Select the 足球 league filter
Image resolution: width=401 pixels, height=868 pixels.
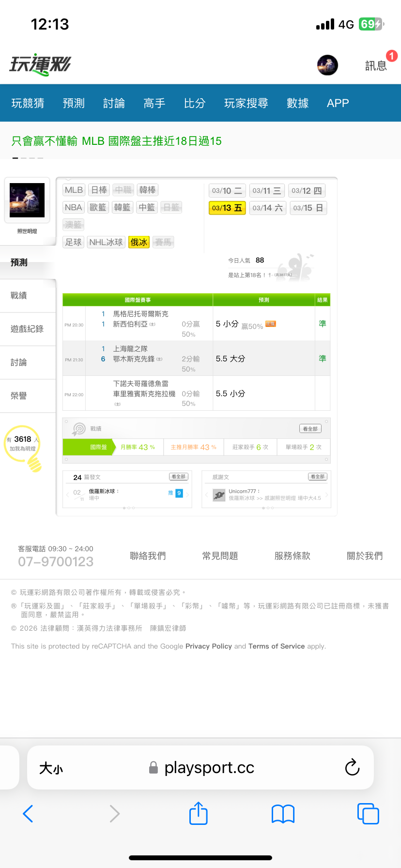click(74, 242)
